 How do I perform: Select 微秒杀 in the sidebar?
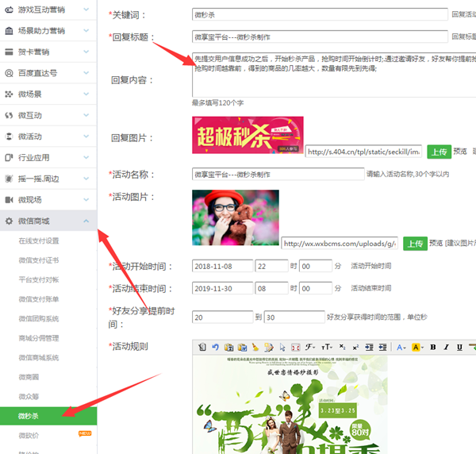pos(29,415)
